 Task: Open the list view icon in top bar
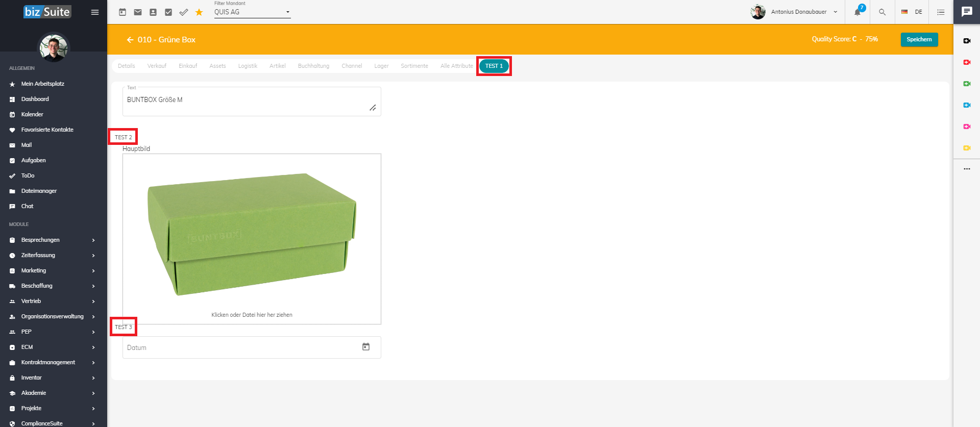(941, 12)
